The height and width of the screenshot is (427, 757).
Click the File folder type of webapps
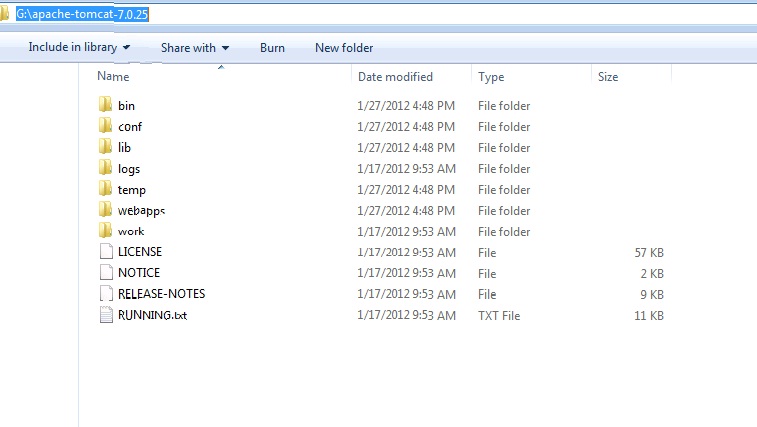coord(504,211)
